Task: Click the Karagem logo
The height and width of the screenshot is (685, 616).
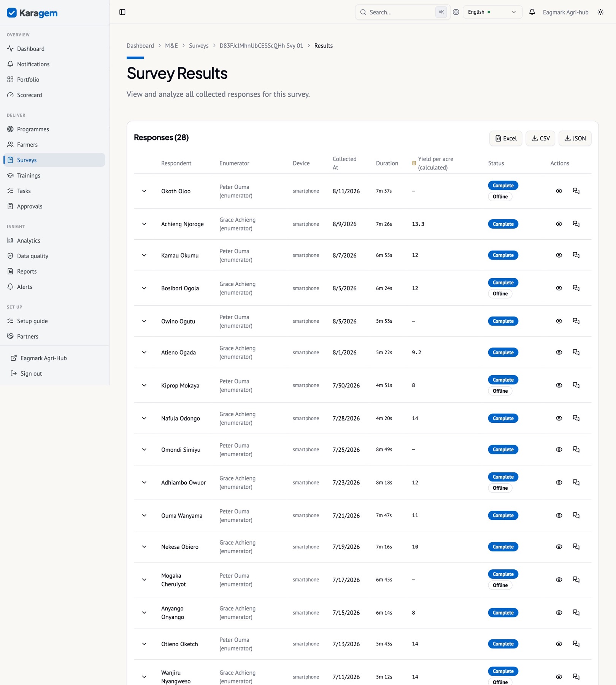Action: click(32, 13)
